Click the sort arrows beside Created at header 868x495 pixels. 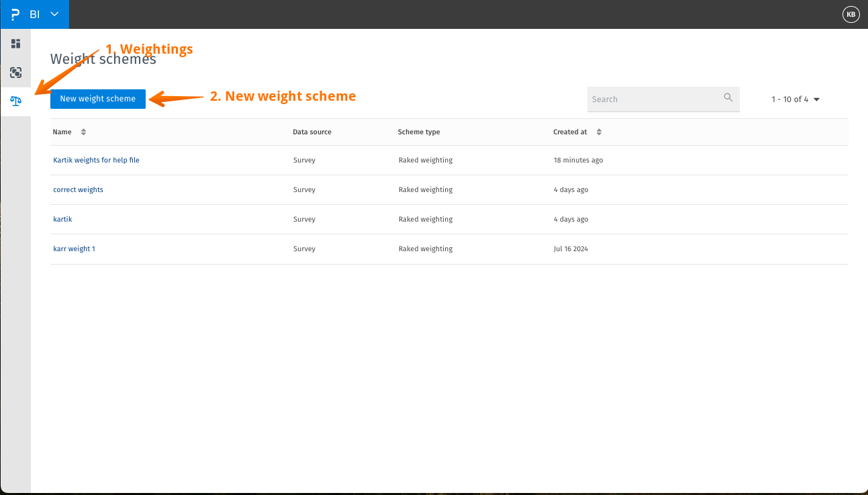tap(598, 132)
